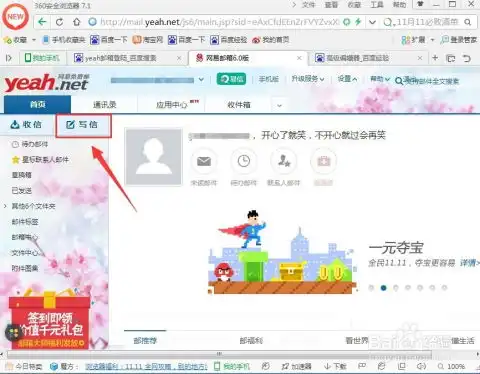Click the 收信 receive mail button
Viewport: 480px width, 374px height.
click(26, 125)
